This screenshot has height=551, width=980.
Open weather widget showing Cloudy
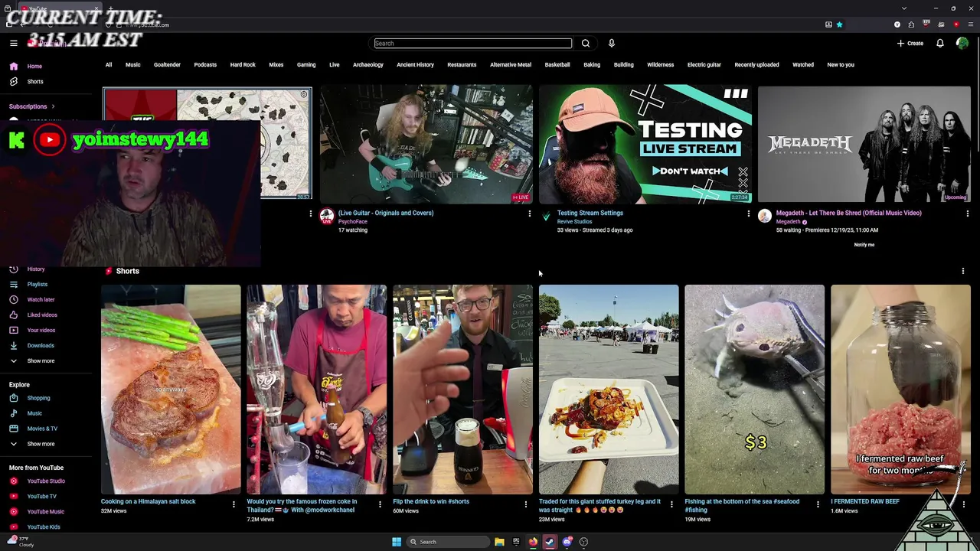(20, 542)
